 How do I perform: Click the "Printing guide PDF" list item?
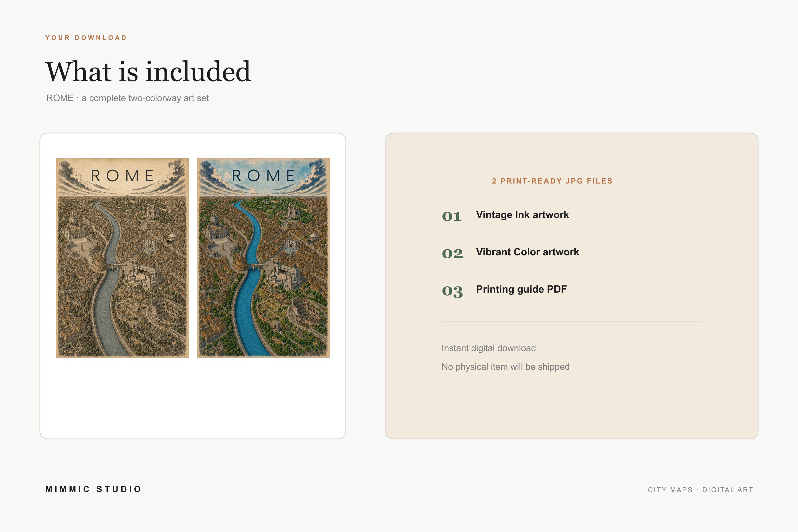tap(521, 289)
